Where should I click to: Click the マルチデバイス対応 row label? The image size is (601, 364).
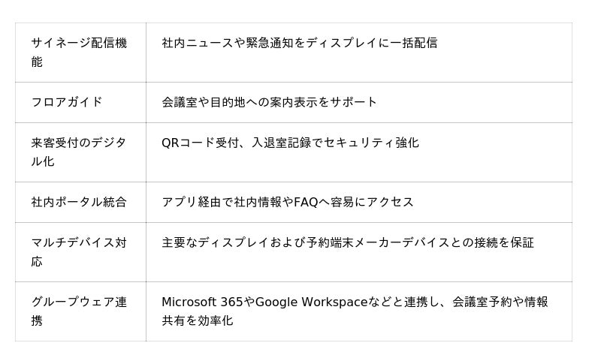tap(80, 252)
